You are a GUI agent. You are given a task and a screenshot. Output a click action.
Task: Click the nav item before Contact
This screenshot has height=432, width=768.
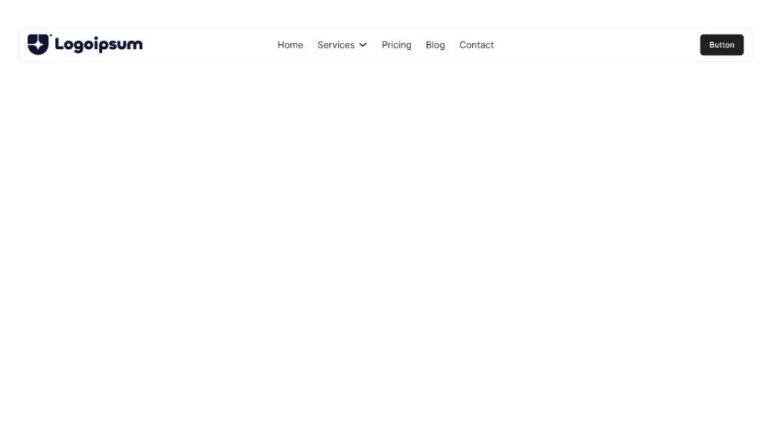pos(435,45)
